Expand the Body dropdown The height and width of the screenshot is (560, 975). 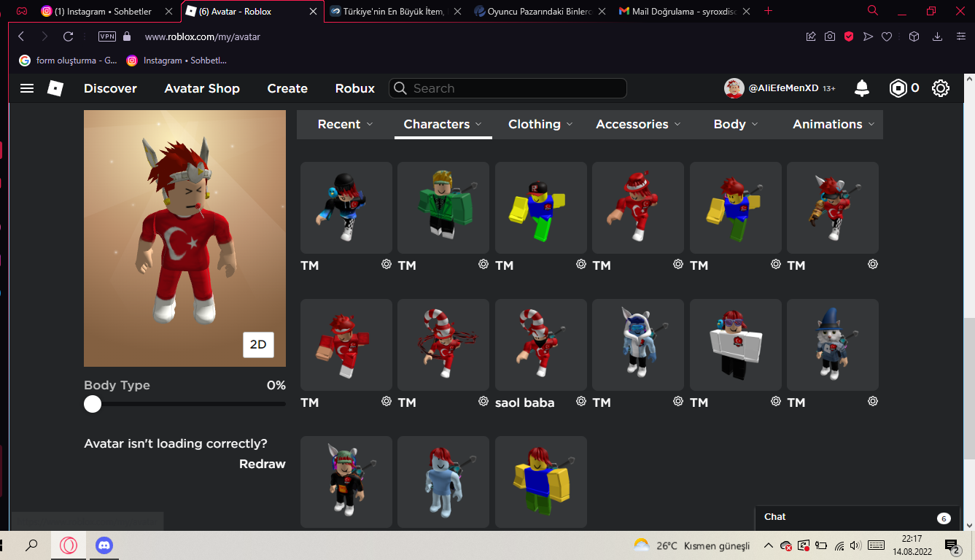click(736, 124)
